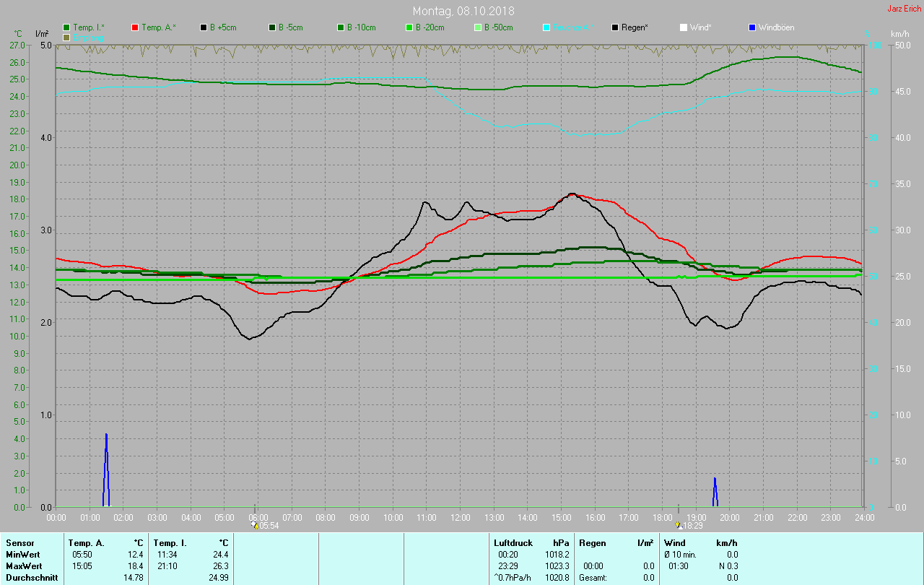Click the cyan legend color swatch

[x=546, y=27]
